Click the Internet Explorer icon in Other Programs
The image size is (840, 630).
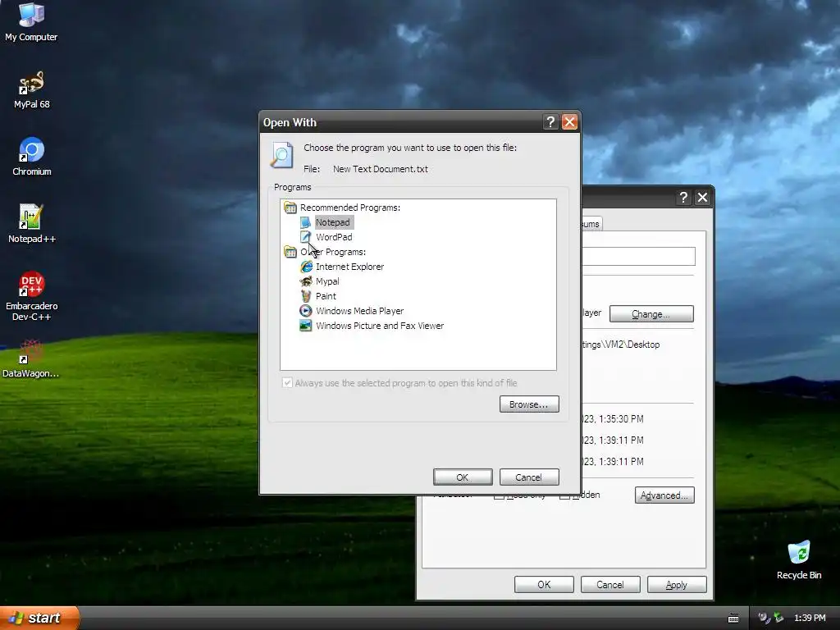tap(306, 267)
